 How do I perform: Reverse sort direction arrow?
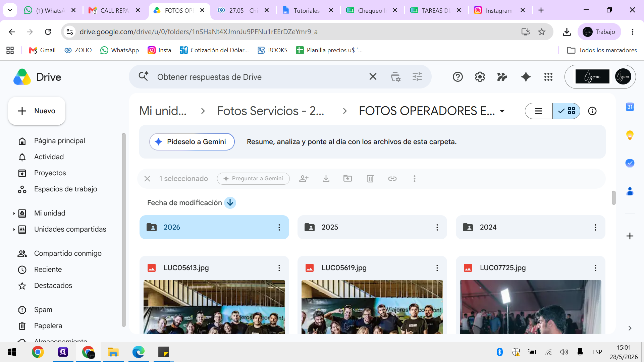[230, 203]
